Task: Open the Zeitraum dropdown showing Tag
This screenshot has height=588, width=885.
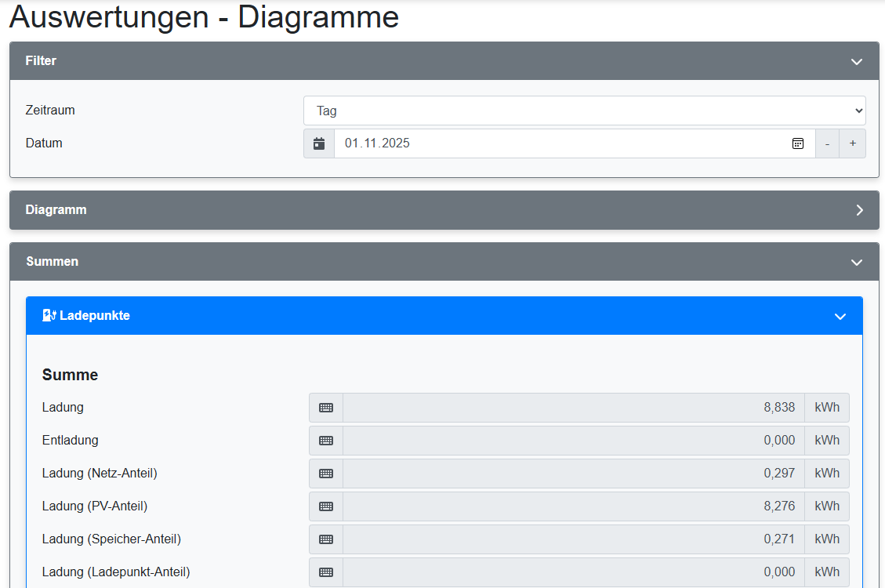Action: (584, 110)
